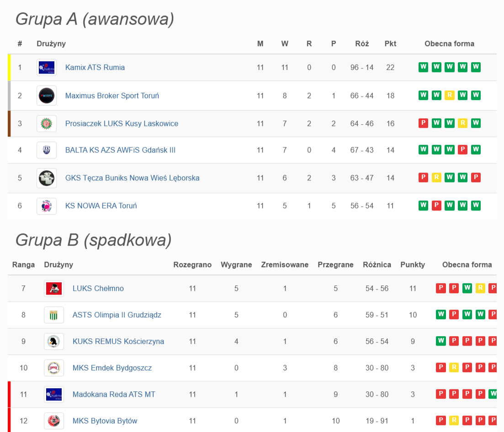504x432 pixels.
Task: Click the yellow R form badge for Maximus Broker
Action: coord(450,95)
